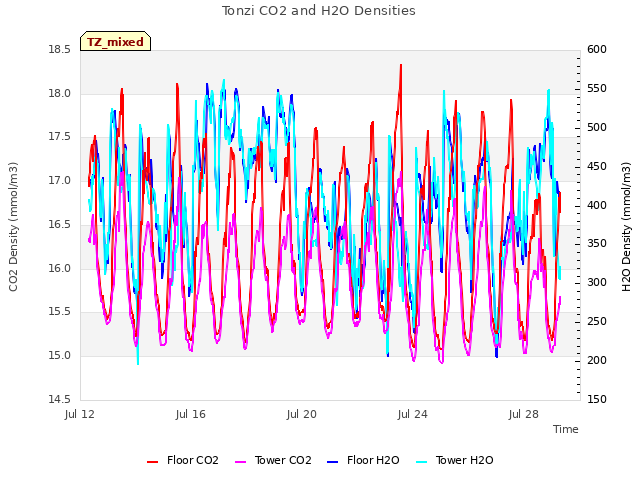640x480 pixels.
Task: Click the 18.5 CO2 axis value
Action: 60,50
